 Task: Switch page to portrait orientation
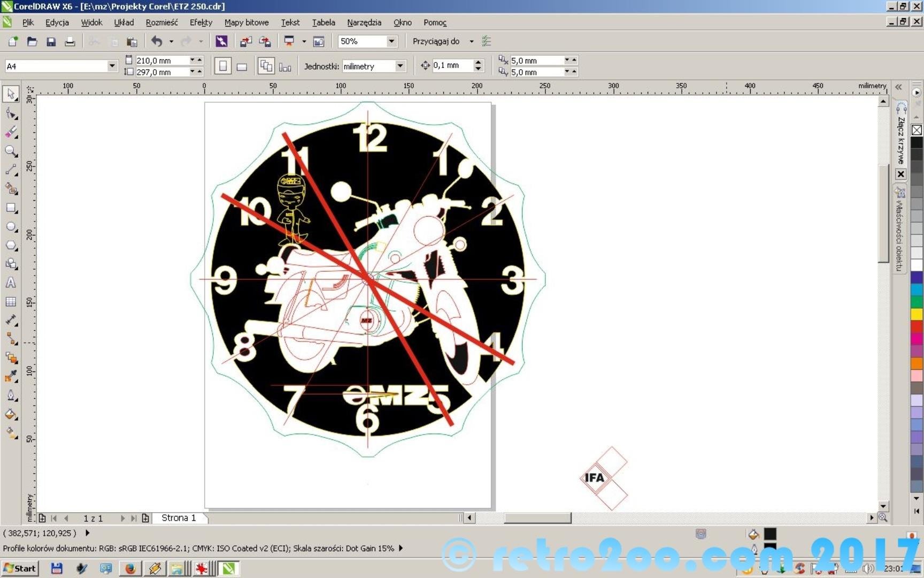223,66
